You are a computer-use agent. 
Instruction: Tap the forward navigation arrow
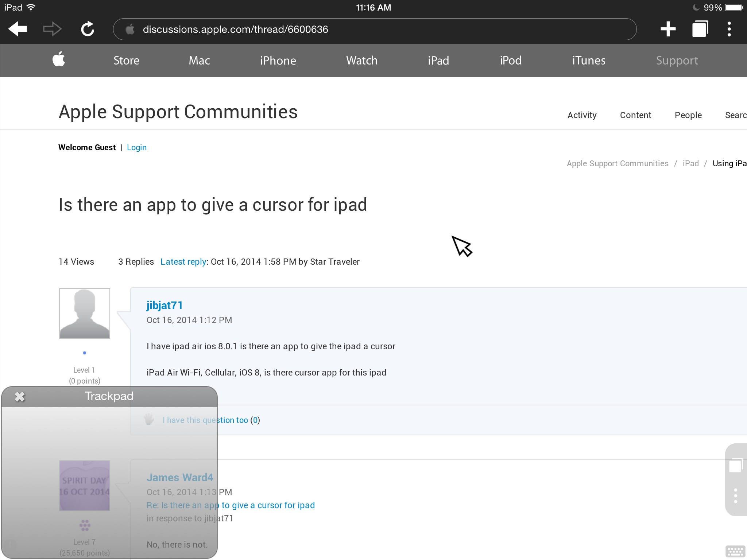click(52, 29)
